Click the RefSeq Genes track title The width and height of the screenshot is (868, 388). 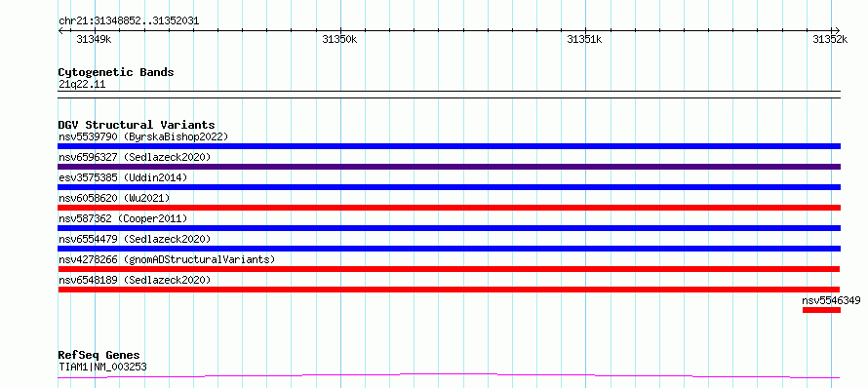click(99, 355)
